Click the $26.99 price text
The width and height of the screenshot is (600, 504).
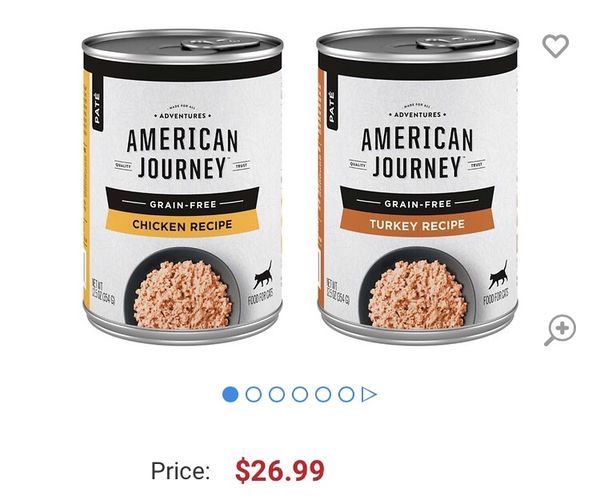click(280, 471)
